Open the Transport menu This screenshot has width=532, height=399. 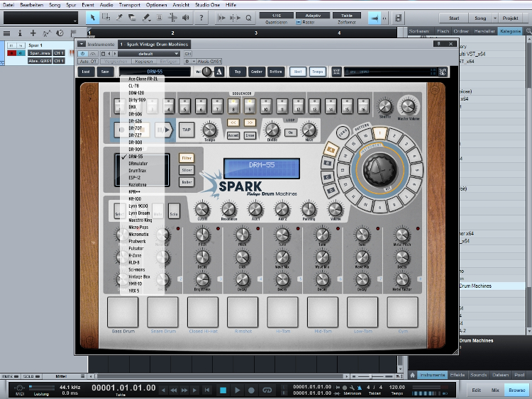pos(129,5)
